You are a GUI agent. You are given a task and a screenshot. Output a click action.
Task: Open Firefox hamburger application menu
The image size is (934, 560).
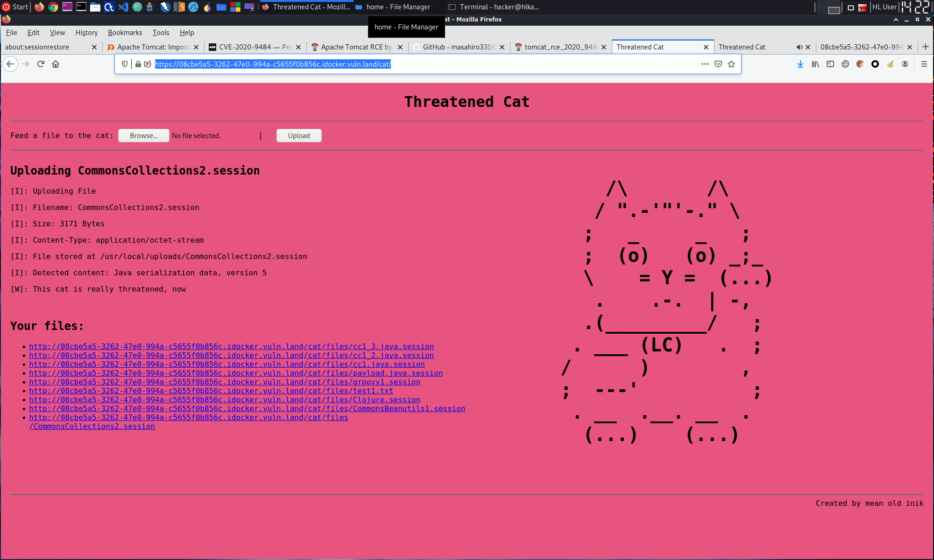click(924, 64)
